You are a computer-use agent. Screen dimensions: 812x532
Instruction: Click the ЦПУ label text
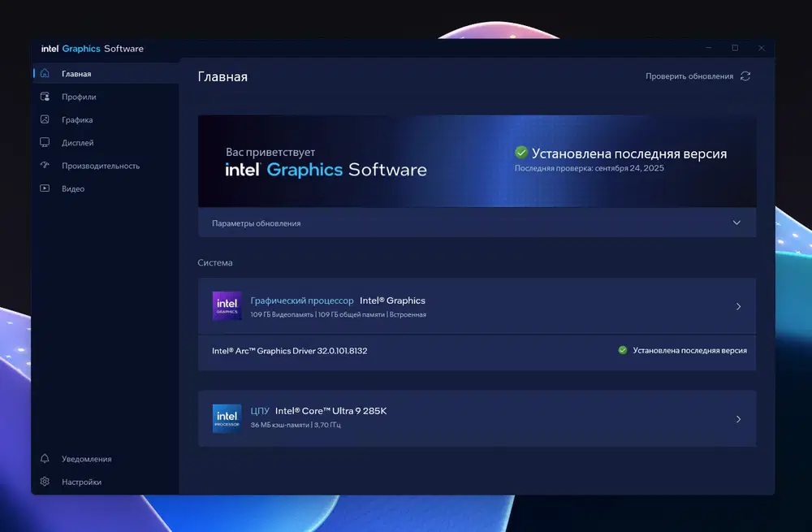pyautogui.click(x=260, y=411)
